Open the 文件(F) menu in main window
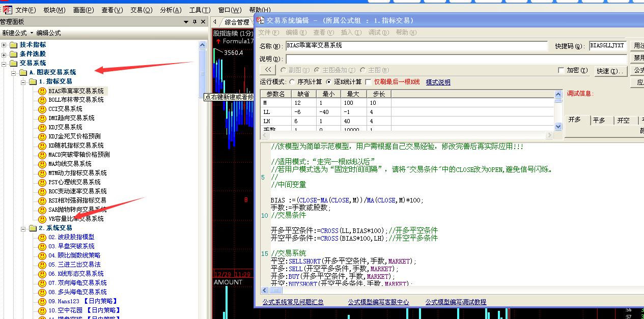 [25, 10]
